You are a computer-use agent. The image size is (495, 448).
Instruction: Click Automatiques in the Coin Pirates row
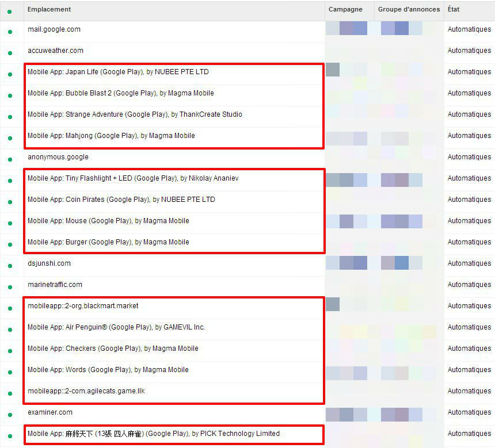pyautogui.click(x=470, y=200)
